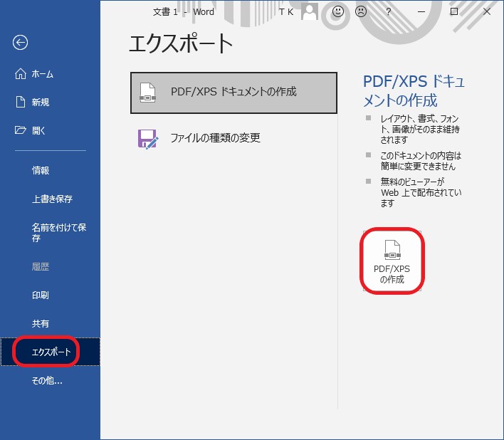
Task: Select PDF/XPS ドキュメントの作成 export option
Action: pos(233,93)
